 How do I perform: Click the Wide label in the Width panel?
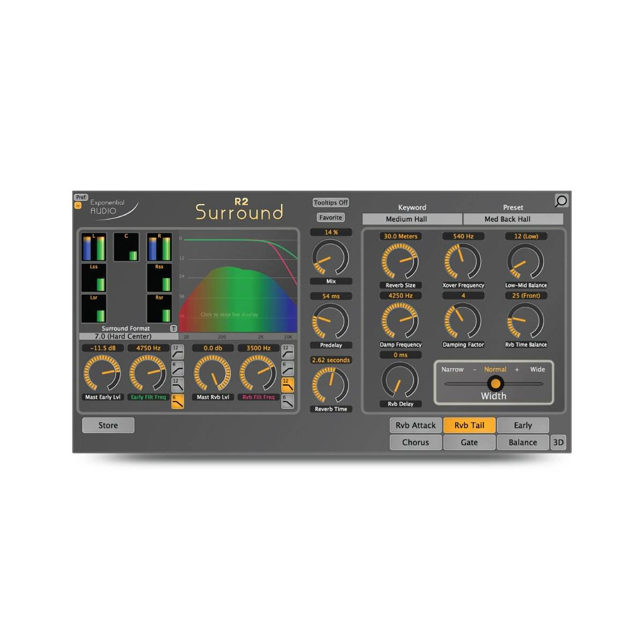click(538, 369)
